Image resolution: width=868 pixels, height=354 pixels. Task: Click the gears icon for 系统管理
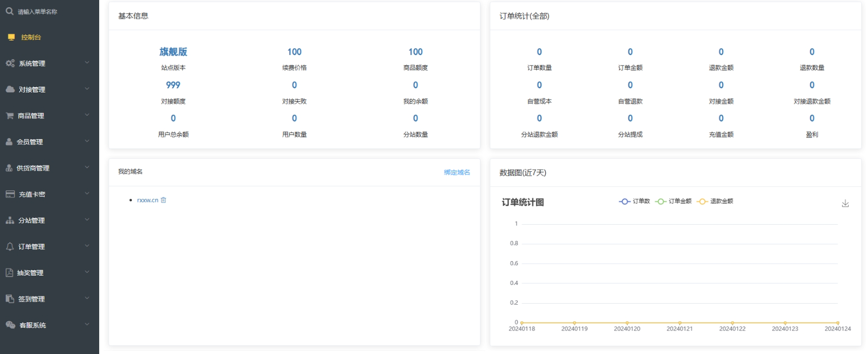pos(10,63)
